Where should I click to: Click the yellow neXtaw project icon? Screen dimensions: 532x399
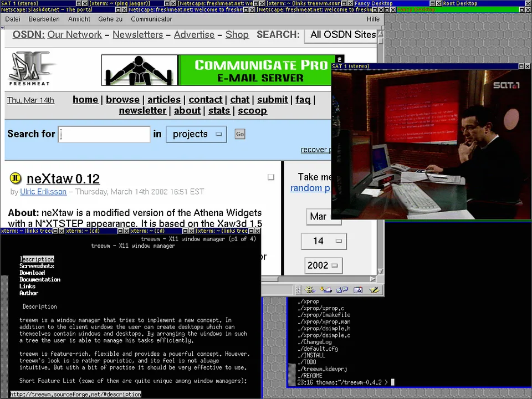pyautogui.click(x=16, y=178)
